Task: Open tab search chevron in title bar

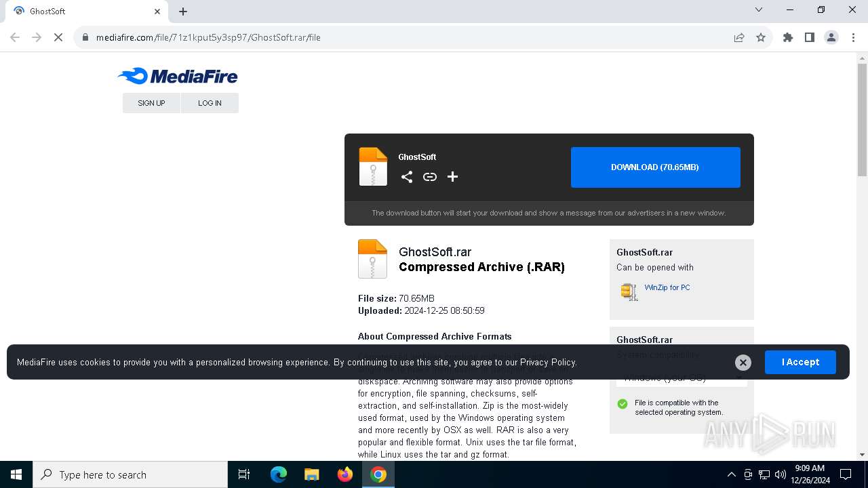Action: pyautogui.click(x=759, y=9)
